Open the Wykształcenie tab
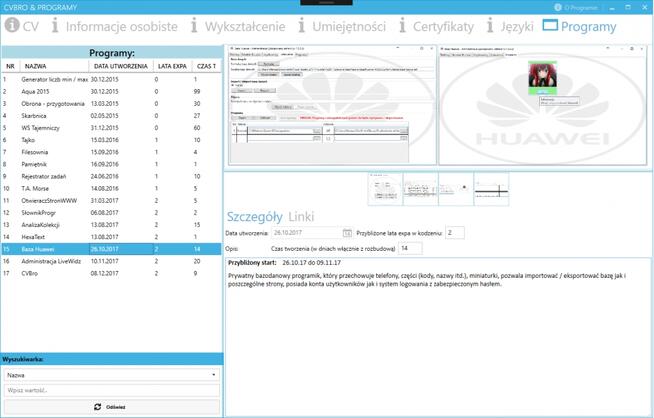 [238, 26]
